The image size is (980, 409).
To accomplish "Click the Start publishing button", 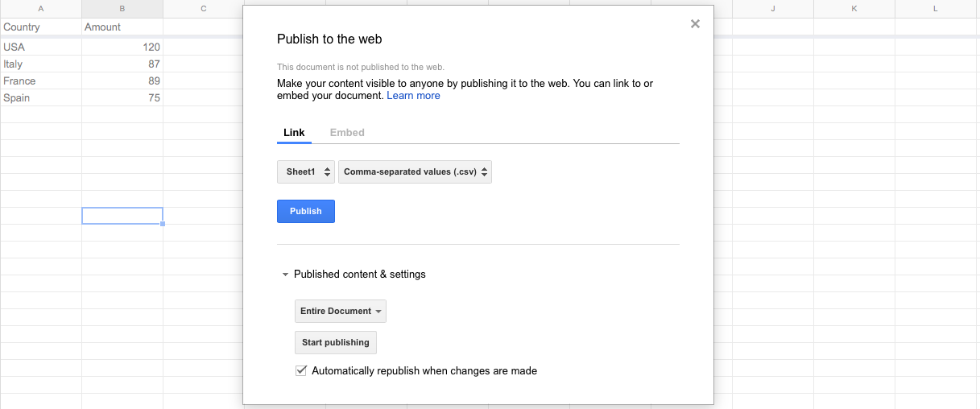I will 335,342.
